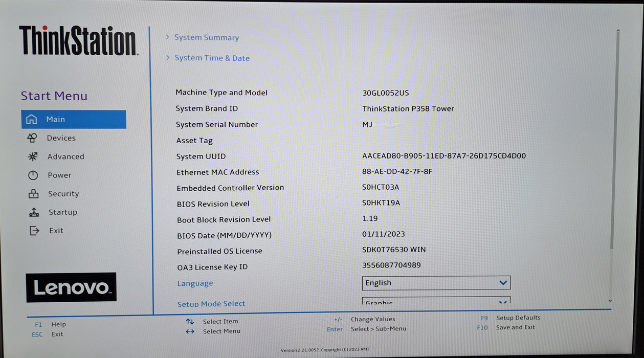Click the Asset Tag label

coord(194,141)
